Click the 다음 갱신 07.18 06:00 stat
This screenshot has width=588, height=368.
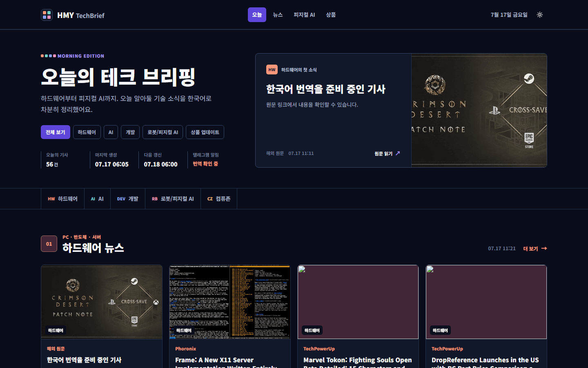160,160
